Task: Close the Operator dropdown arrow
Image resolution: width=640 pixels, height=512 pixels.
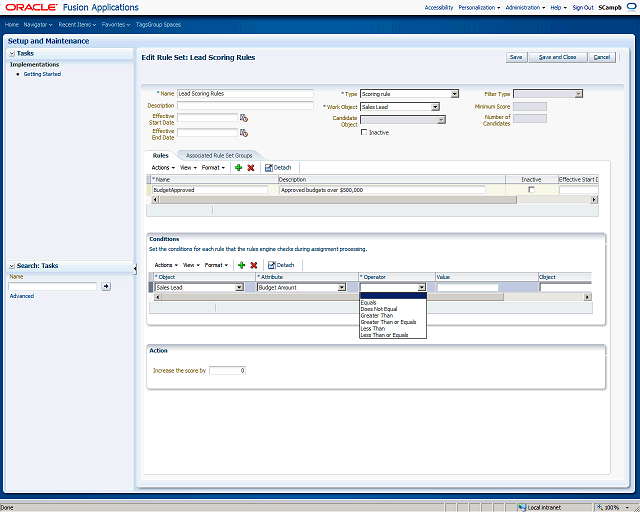Action: 422,287
